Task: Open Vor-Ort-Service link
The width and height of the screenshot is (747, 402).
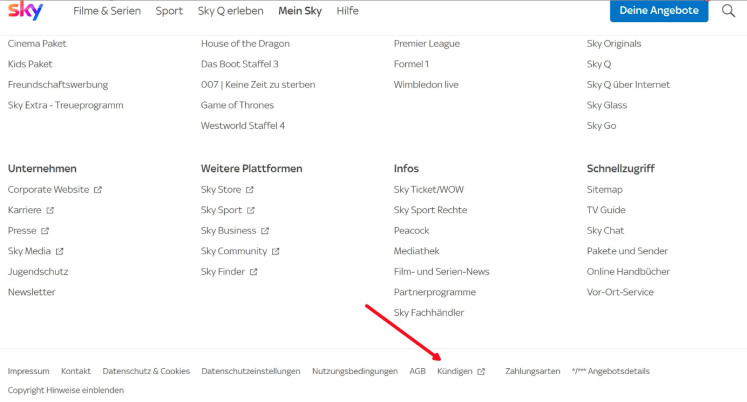Action: tap(620, 292)
